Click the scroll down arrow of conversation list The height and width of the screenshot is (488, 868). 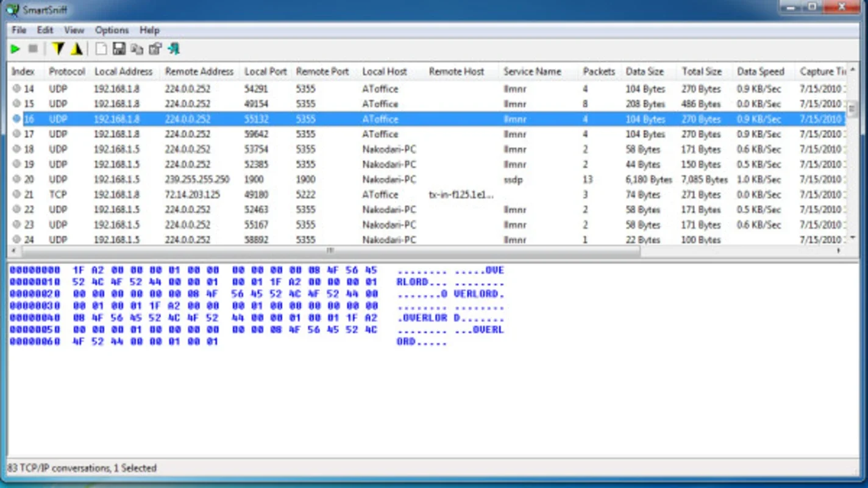point(852,238)
